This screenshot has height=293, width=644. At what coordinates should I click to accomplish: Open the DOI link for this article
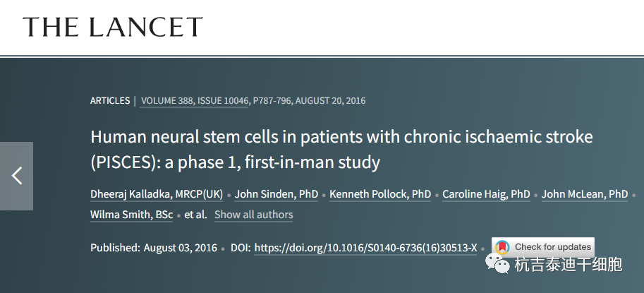pyautogui.click(x=365, y=248)
